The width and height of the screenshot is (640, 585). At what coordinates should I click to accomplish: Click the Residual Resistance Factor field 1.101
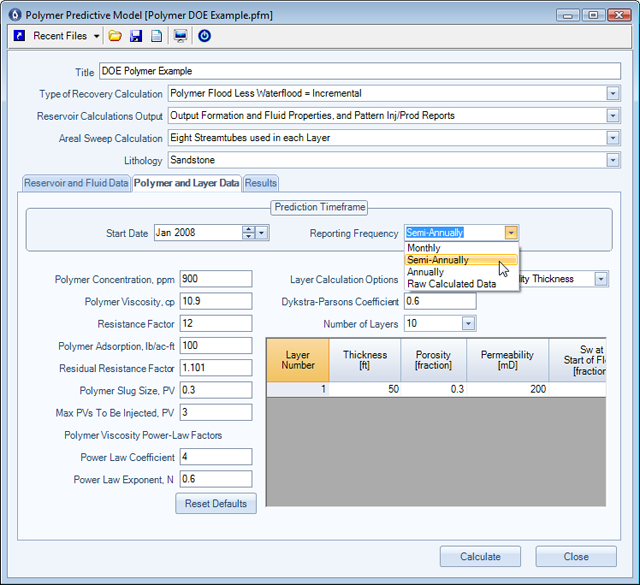pyautogui.click(x=216, y=368)
